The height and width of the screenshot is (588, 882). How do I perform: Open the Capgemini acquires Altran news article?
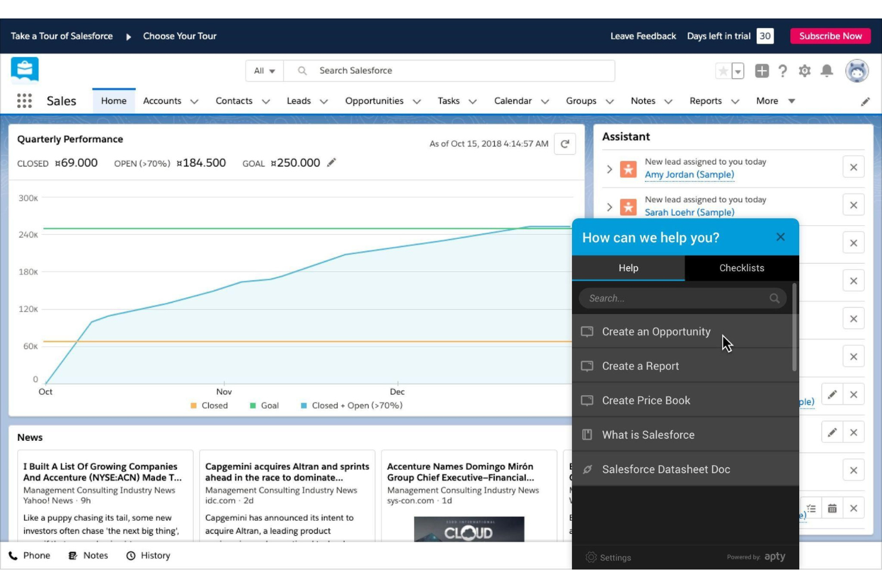[287, 472]
